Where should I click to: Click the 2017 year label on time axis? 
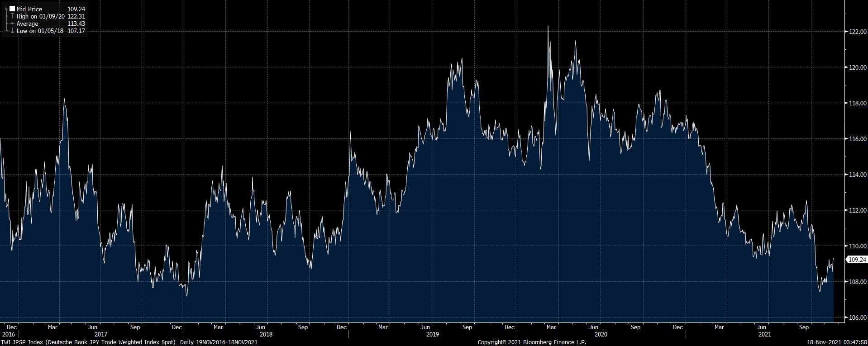(x=101, y=334)
